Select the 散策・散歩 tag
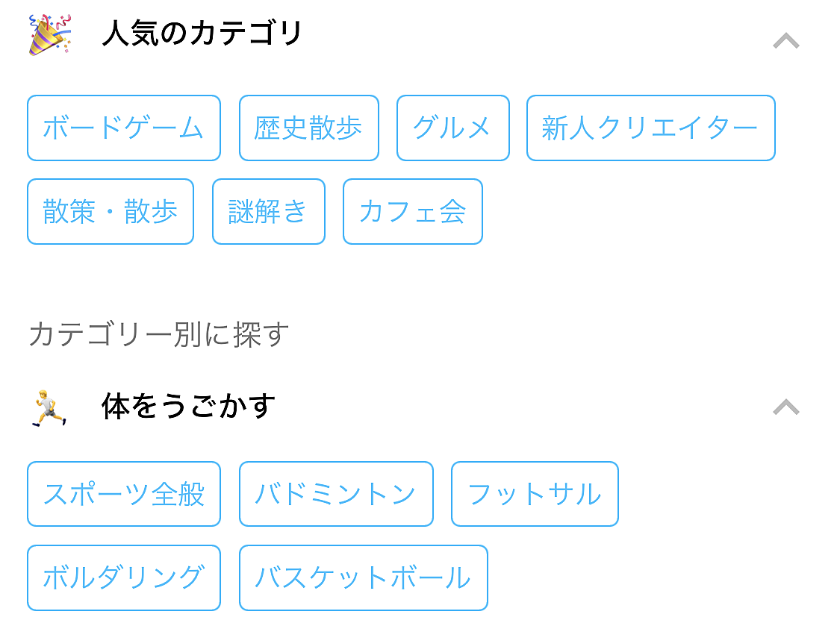The image size is (840, 623). 111,211
